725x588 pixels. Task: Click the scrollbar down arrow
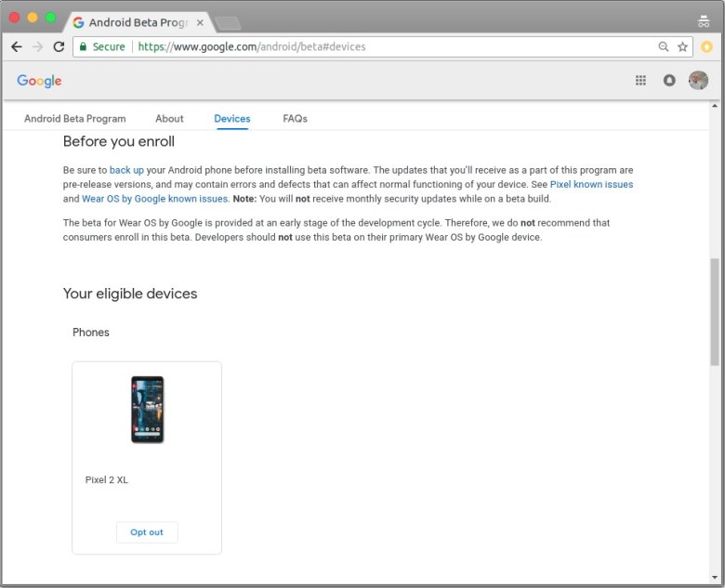pyautogui.click(x=715, y=578)
